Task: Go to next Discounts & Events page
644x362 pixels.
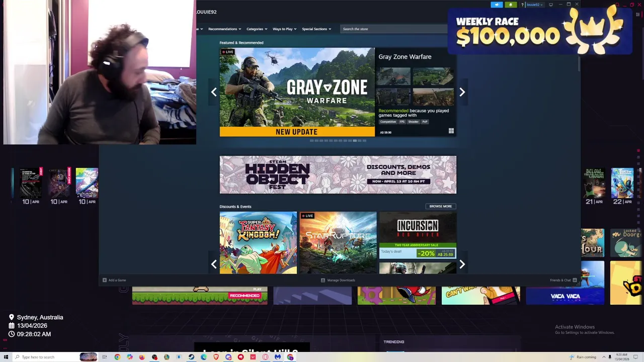Action: click(462, 264)
